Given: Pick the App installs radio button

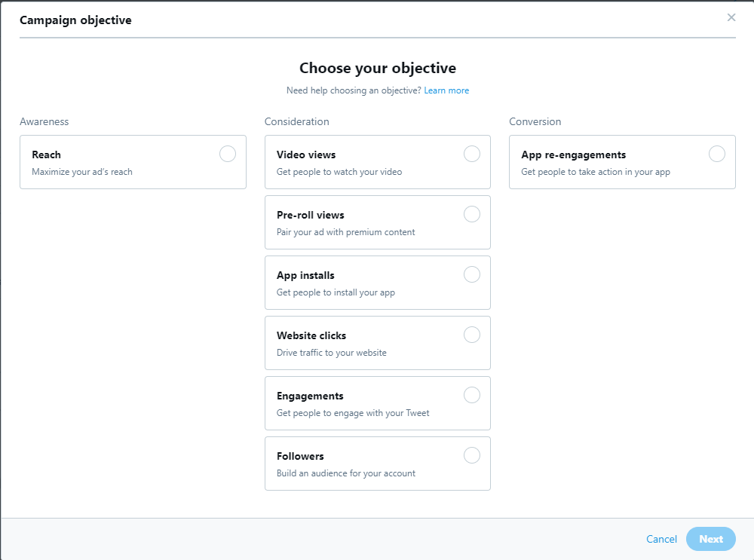Looking at the screenshot, I should tap(472, 274).
